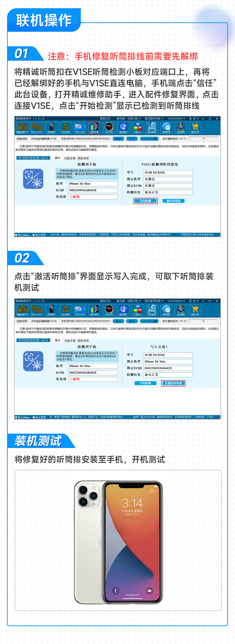Click ECID input field in lower window's phone panel

click(93, 373)
